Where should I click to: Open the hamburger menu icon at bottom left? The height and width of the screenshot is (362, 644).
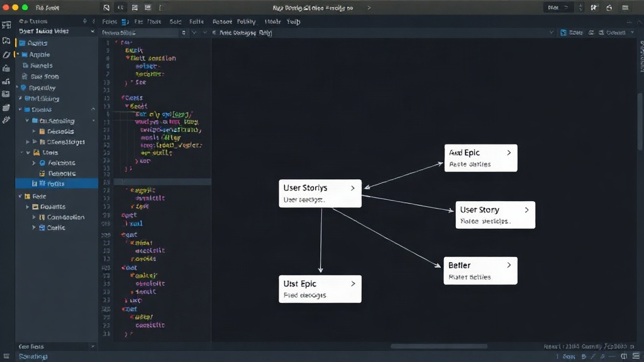6,356
